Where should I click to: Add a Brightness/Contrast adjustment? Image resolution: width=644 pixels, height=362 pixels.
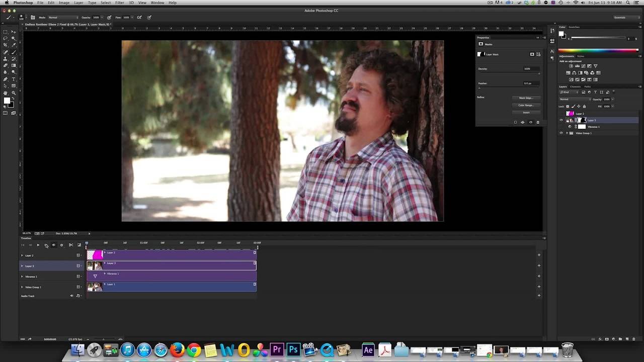pos(571,66)
